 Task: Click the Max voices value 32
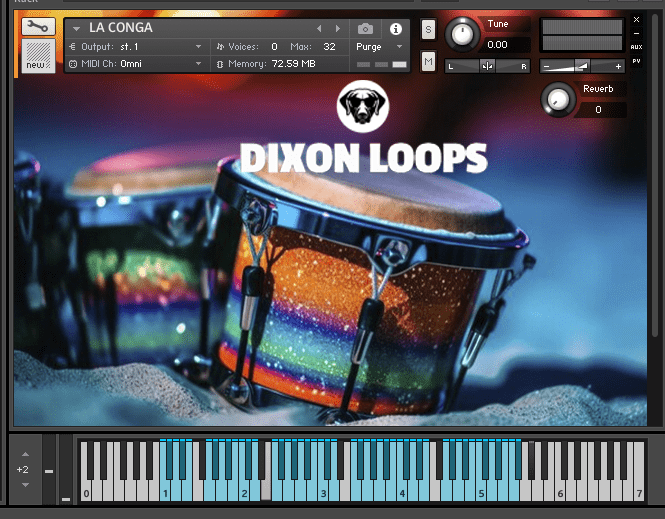point(329,47)
